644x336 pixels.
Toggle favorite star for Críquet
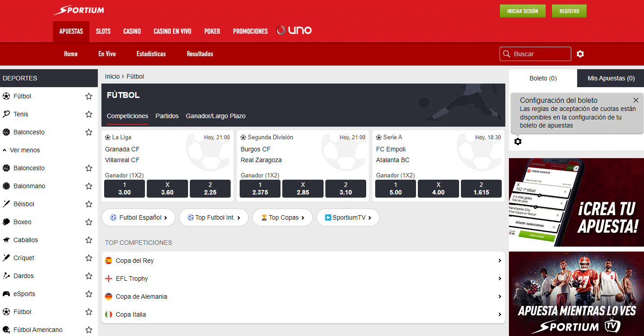click(x=89, y=258)
